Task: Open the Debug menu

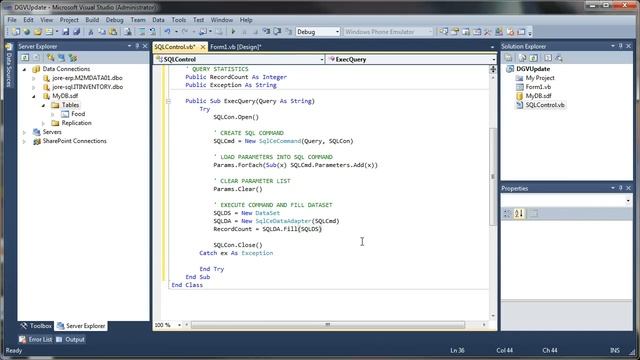Action: pyautogui.click(x=114, y=20)
